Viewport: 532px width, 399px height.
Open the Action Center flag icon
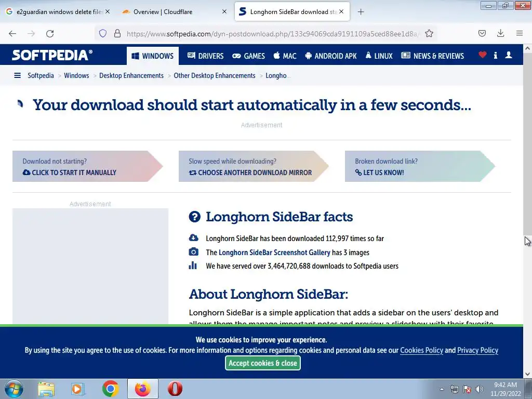pos(467,389)
